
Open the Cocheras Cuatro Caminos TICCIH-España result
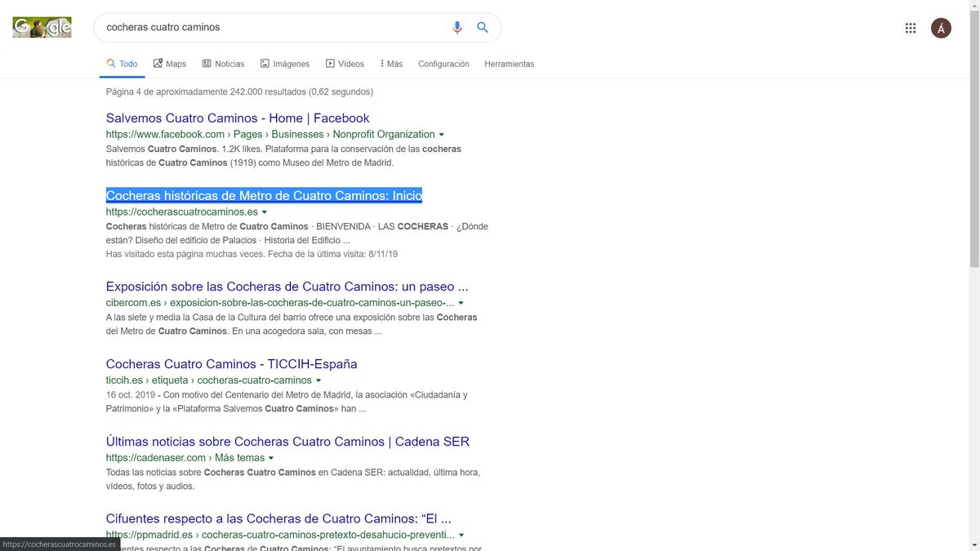[231, 364]
